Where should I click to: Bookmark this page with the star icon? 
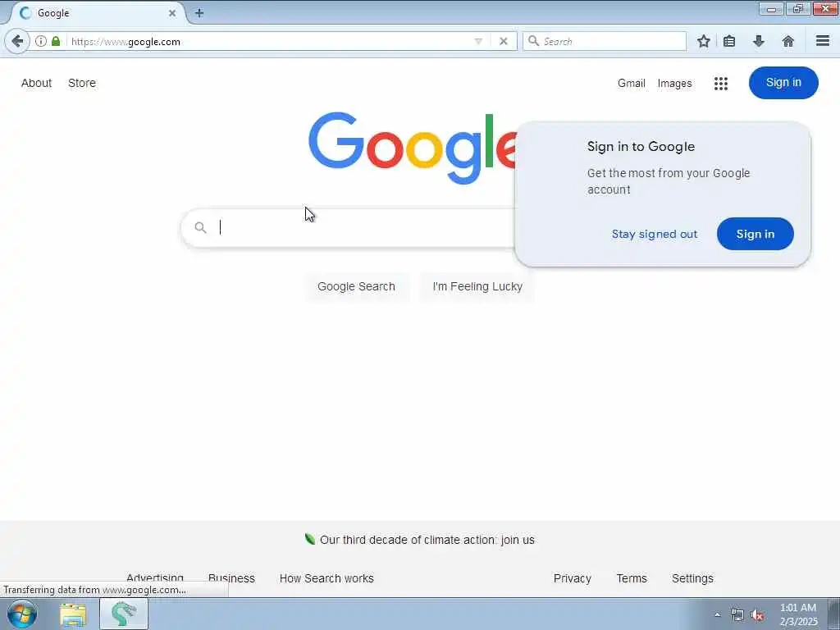[703, 41]
